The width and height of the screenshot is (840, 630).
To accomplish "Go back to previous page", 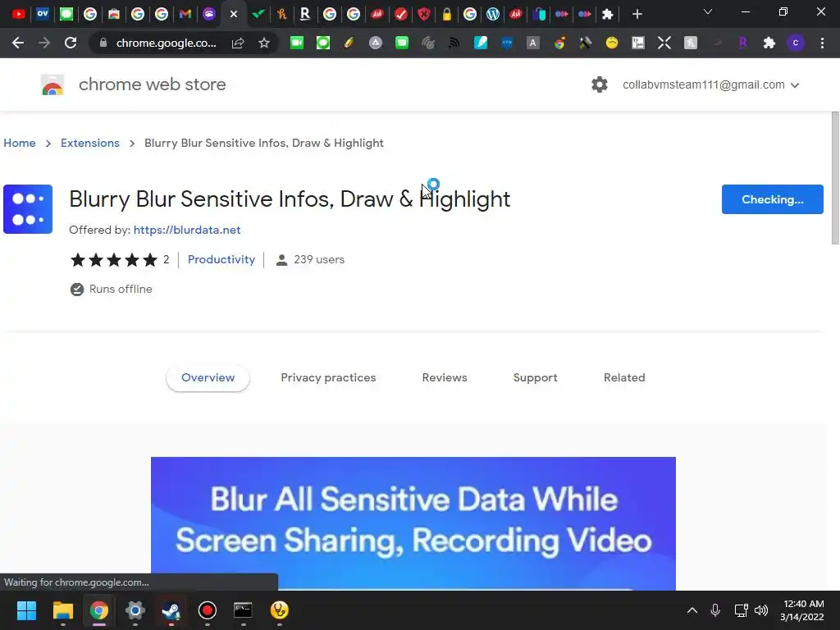I will tap(18, 43).
